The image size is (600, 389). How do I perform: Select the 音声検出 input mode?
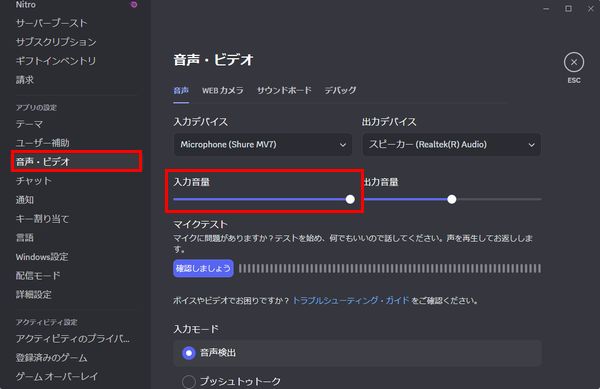point(357,353)
